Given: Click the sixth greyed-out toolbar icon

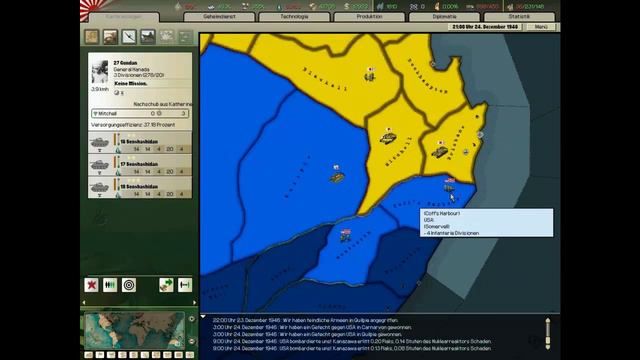Looking at the screenshot, I should coord(185,37).
